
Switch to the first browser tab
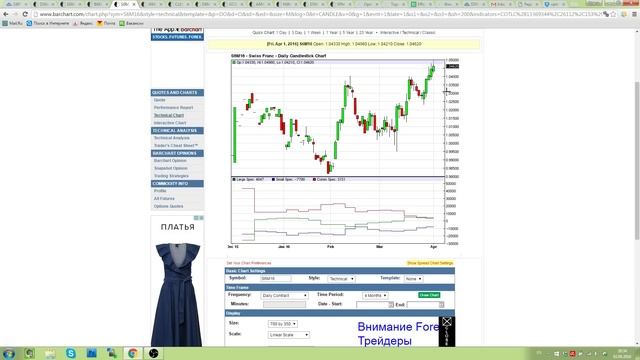click(x=16, y=4)
